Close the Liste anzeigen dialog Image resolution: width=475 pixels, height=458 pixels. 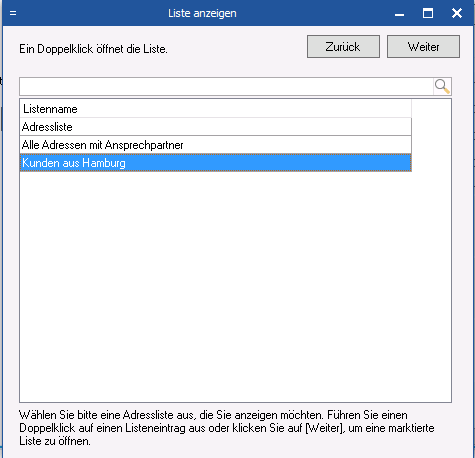(x=457, y=13)
